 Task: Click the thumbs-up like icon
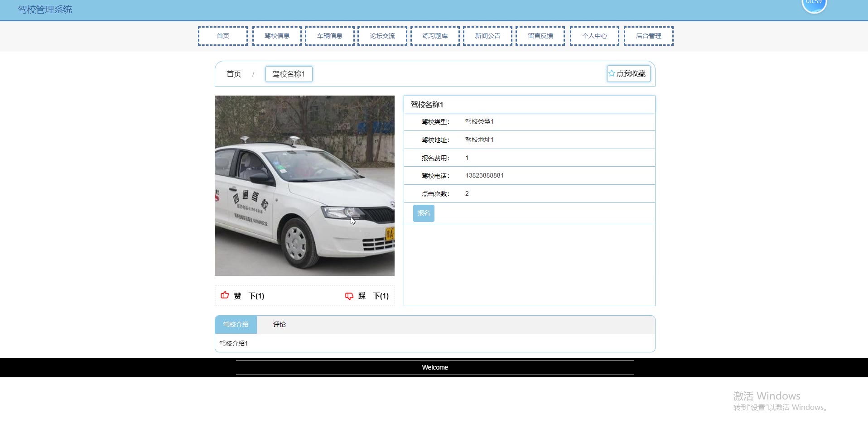(225, 295)
